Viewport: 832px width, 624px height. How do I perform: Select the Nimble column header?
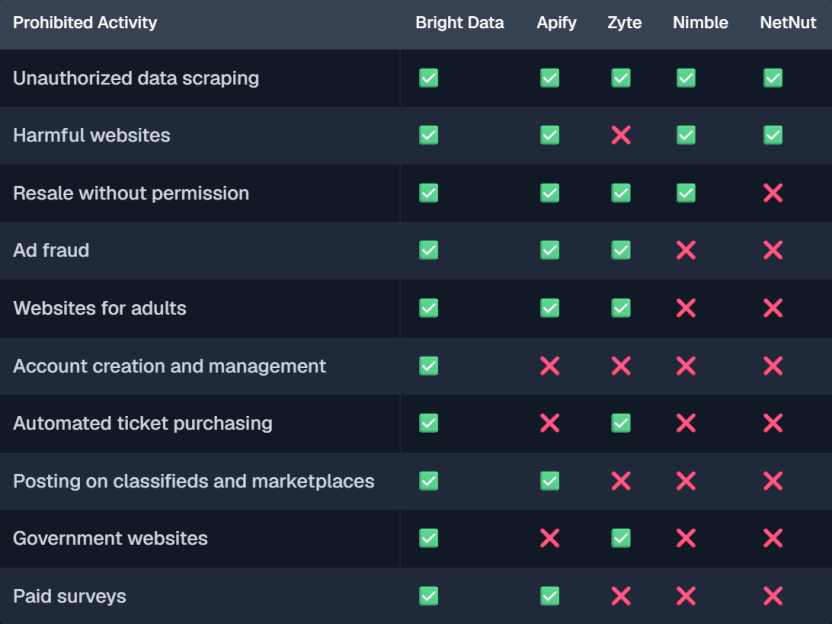pos(700,22)
